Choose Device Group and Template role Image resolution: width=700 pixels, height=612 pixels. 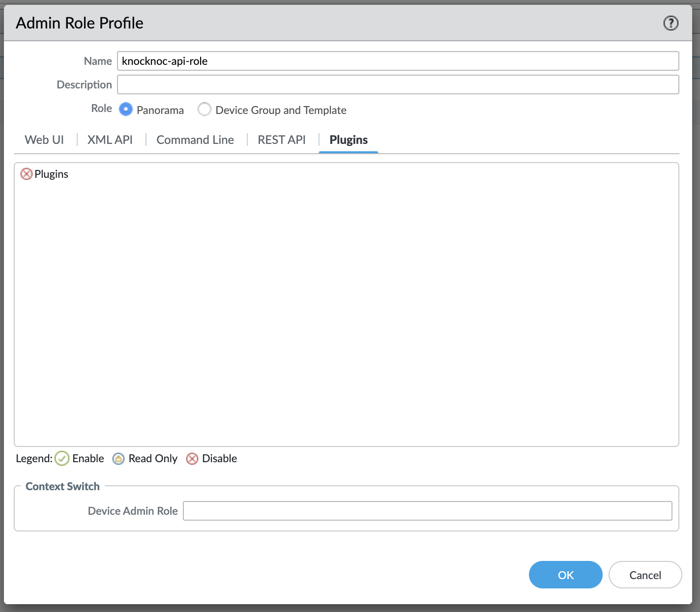204,109
